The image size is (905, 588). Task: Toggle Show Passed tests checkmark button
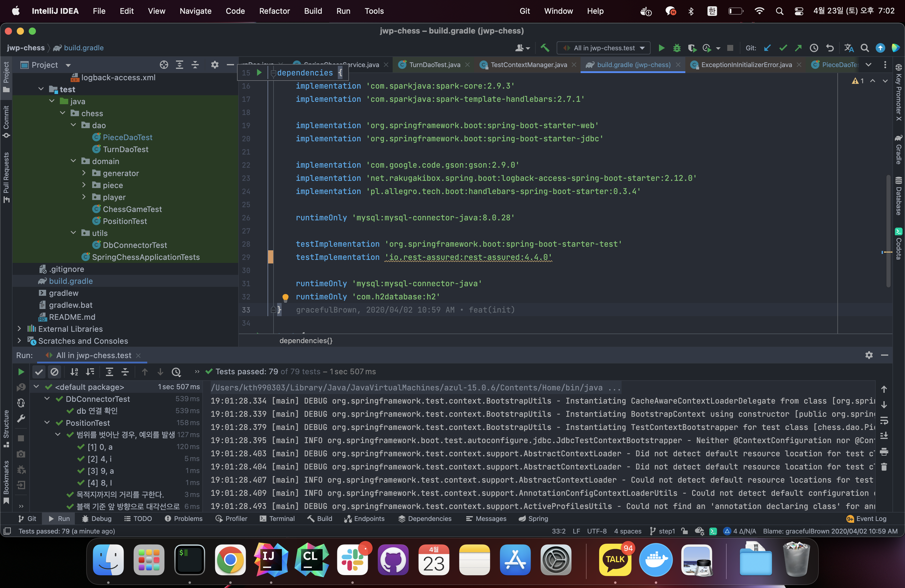pos(39,372)
